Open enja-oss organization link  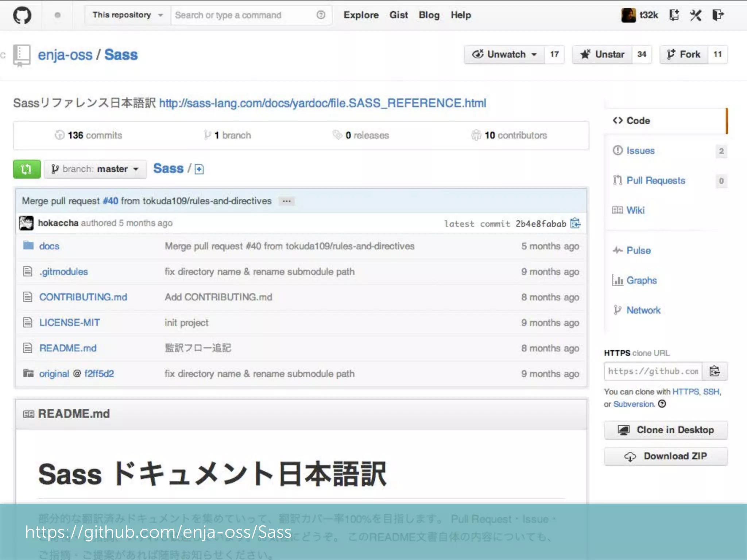(65, 55)
